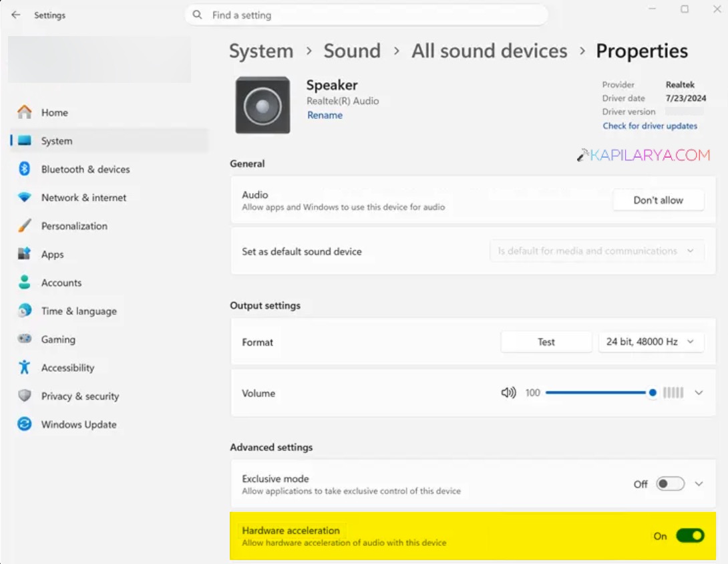Open Accessibility settings page

[109, 367]
